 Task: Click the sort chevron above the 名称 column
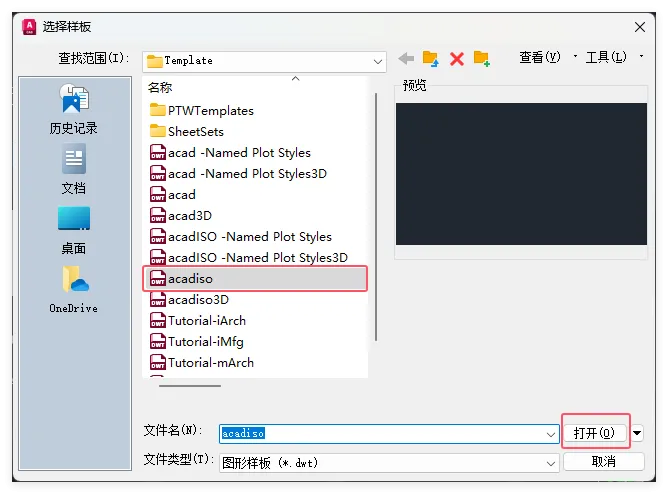(x=295, y=79)
